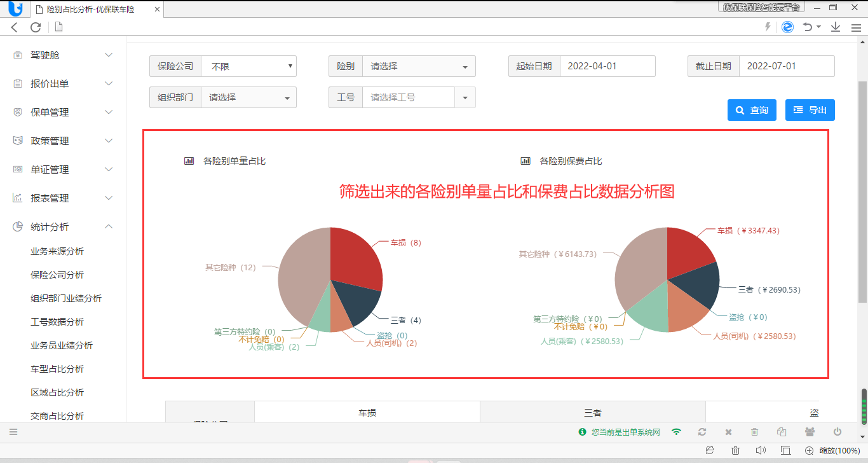Collapse the 统计分析 sidebar menu
The width and height of the screenshot is (868, 463).
tap(64, 227)
